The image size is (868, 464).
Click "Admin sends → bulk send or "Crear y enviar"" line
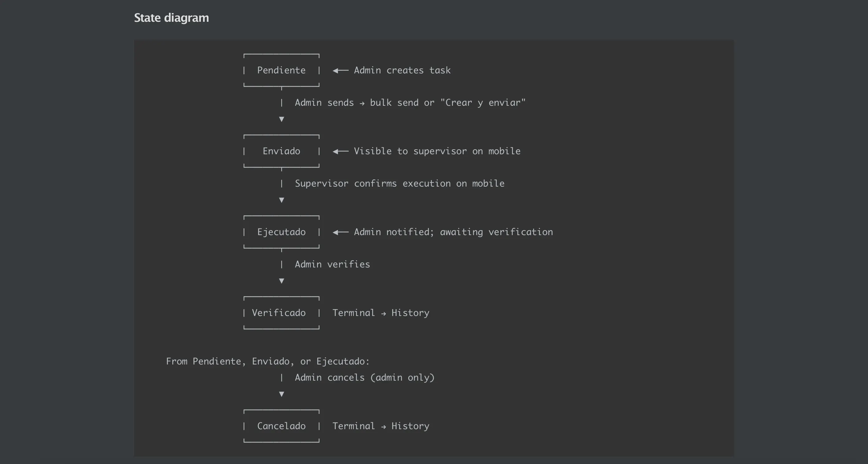(410, 103)
